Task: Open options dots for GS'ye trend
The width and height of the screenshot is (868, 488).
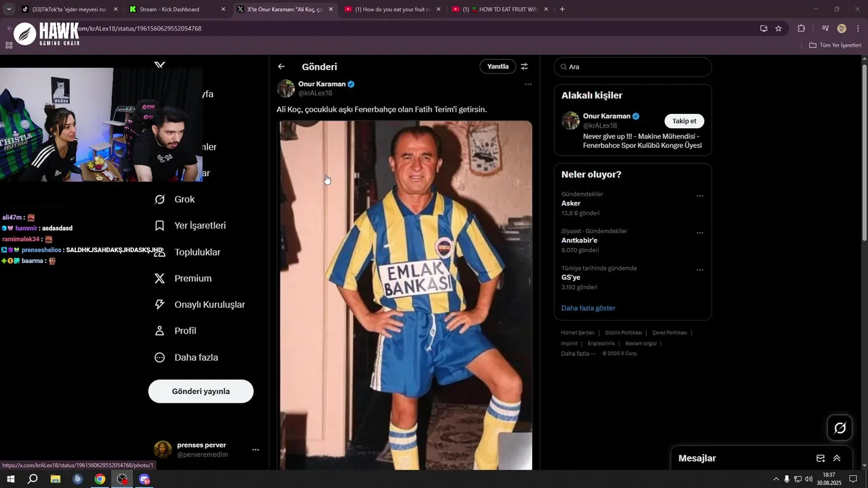Action: tap(700, 270)
